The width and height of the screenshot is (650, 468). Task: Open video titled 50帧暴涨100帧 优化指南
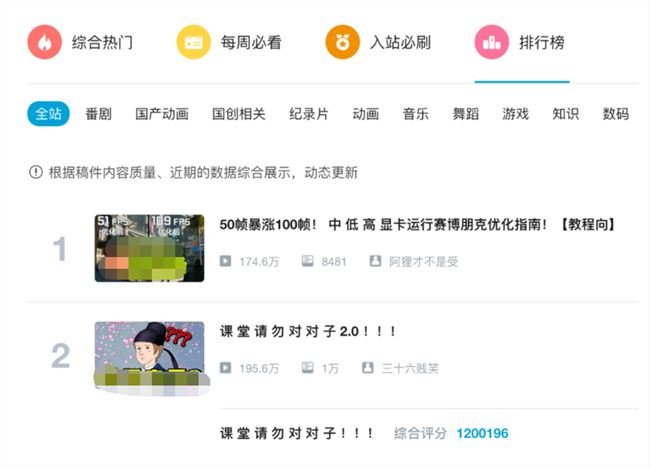click(x=417, y=225)
